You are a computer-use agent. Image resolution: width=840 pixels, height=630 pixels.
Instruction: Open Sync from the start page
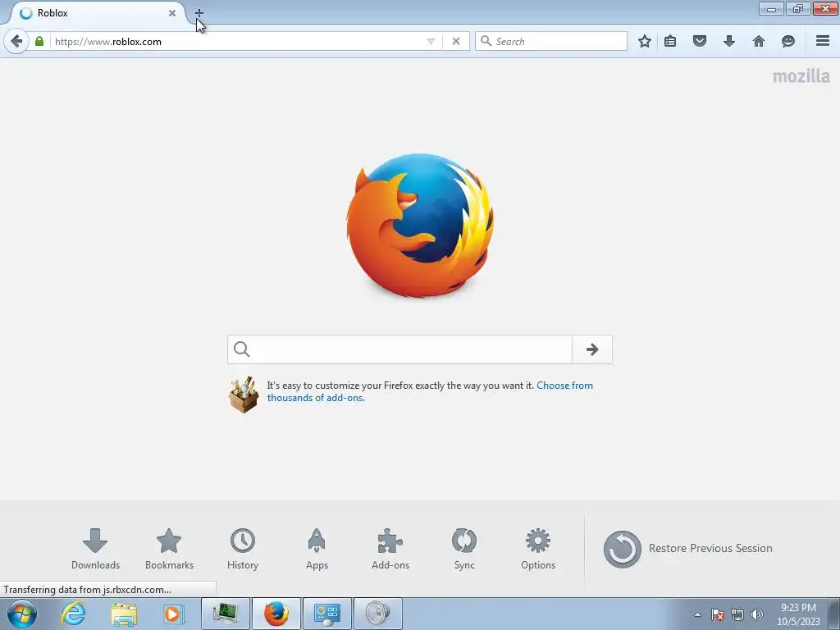(x=464, y=549)
